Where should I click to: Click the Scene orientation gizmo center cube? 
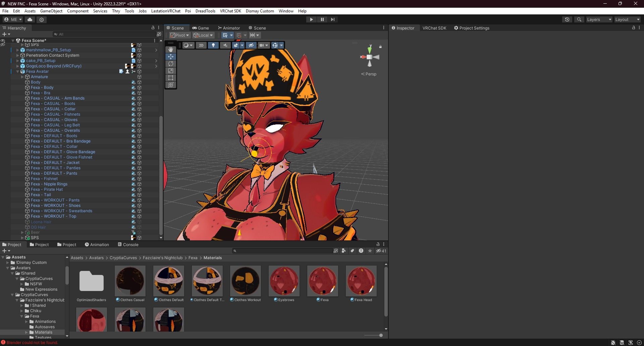click(x=369, y=57)
